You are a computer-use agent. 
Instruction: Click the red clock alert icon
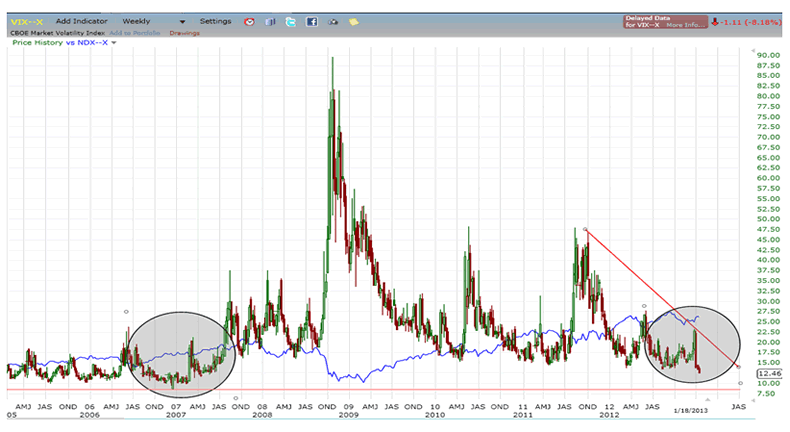249,21
